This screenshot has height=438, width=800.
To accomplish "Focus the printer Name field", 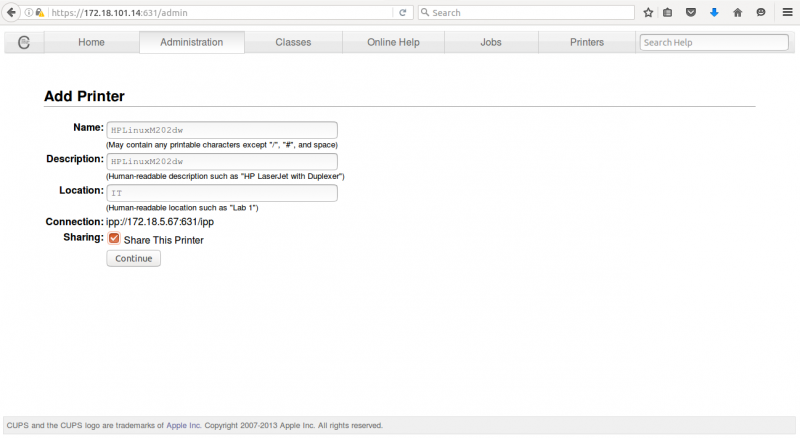I will tap(222, 130).
